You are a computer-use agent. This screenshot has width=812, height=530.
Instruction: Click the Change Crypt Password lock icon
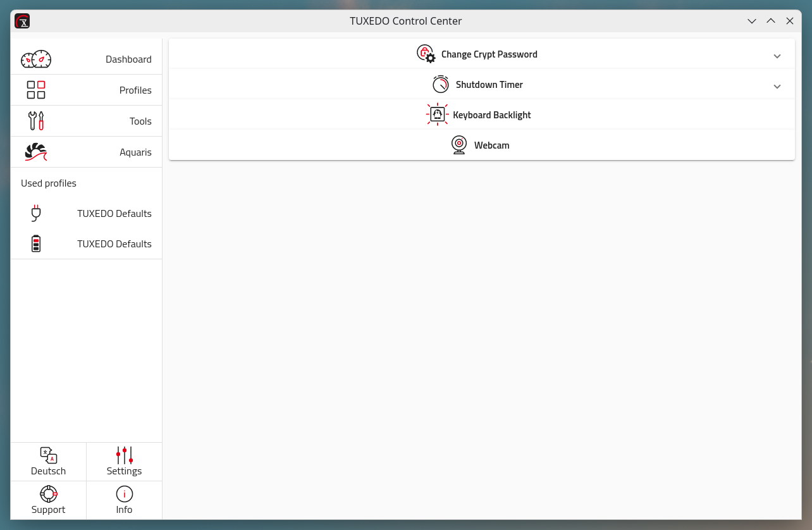426,54
